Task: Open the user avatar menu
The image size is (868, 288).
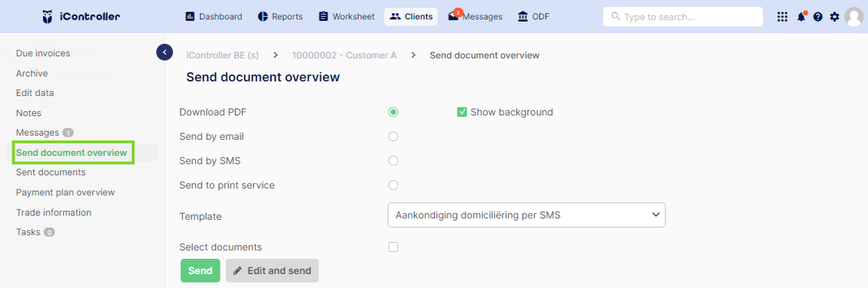Action: (x=854, y=17)
